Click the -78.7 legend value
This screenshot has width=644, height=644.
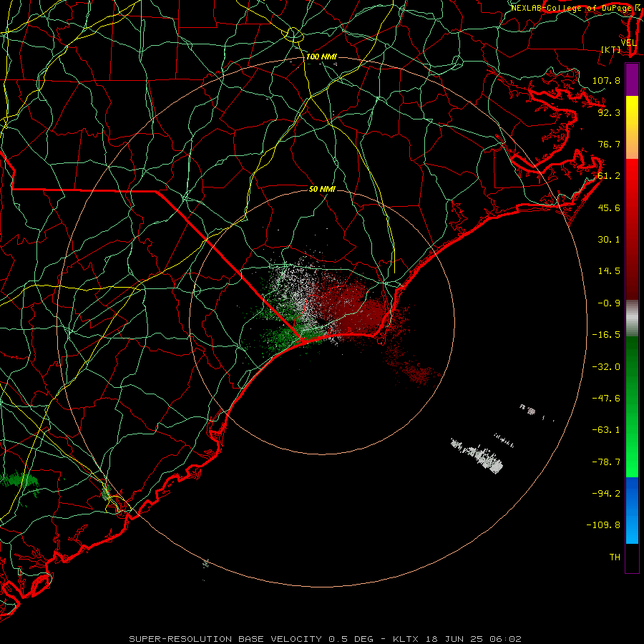606,462
